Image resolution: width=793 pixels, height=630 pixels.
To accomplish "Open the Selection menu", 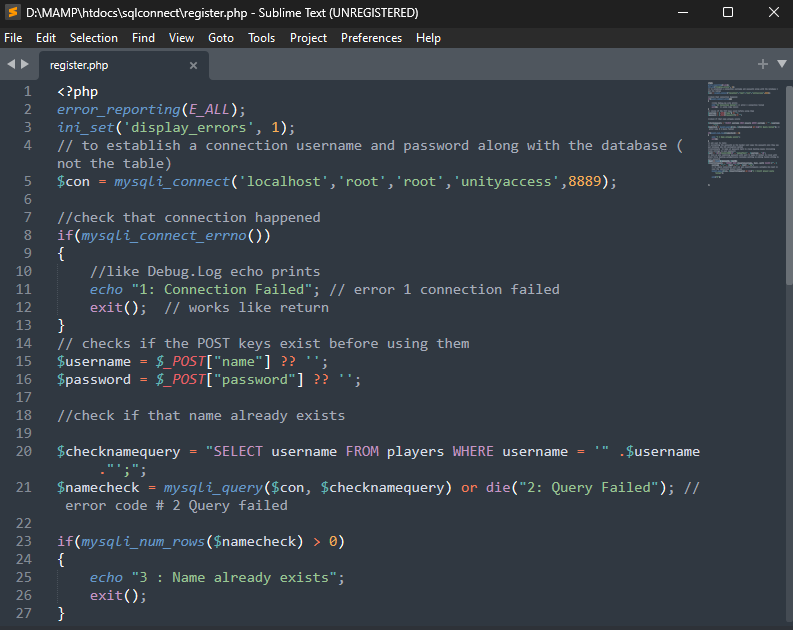I will 94,38.
